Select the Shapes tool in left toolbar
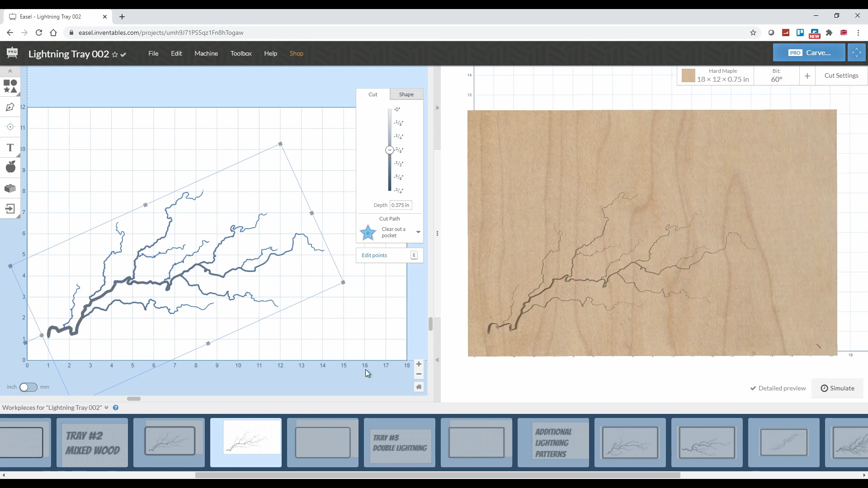868x488 pixels. coord(10,86)
